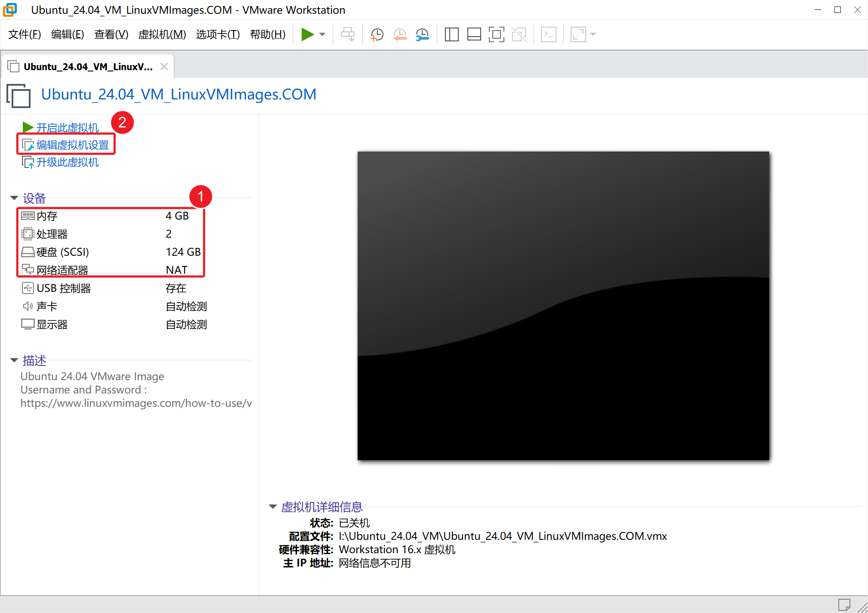Click the virtual machine screen thumbnail
This screenshot has height=613, width=868.
(563, 306)
